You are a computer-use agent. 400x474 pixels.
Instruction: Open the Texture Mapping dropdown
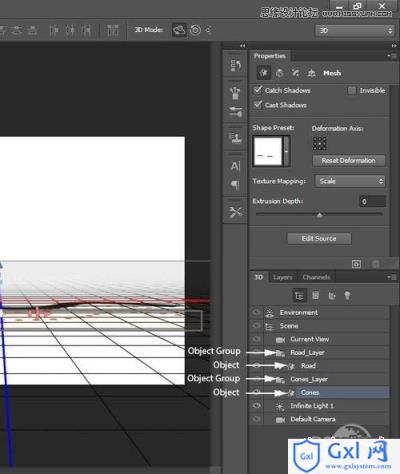350,181
